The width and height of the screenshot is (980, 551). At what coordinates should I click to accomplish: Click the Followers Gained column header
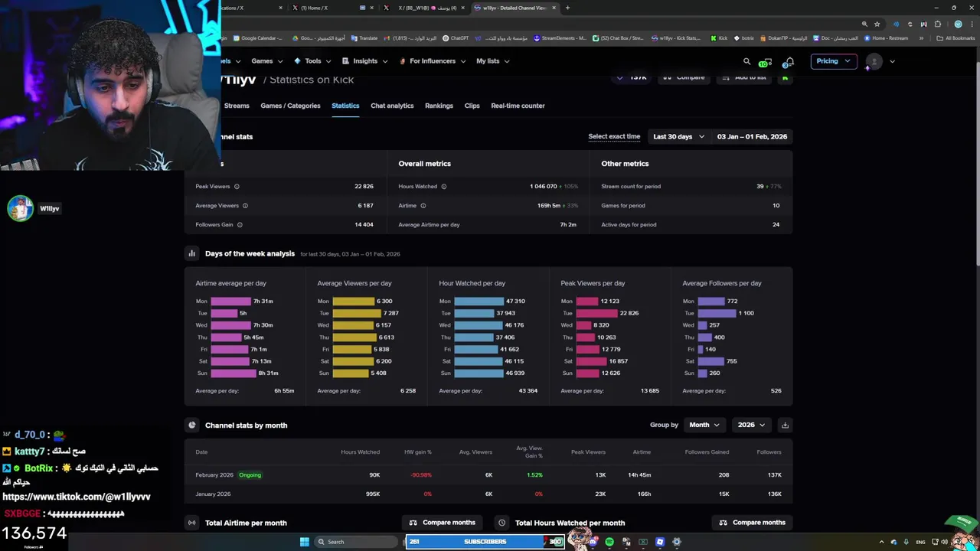click(x=707, y=452)
